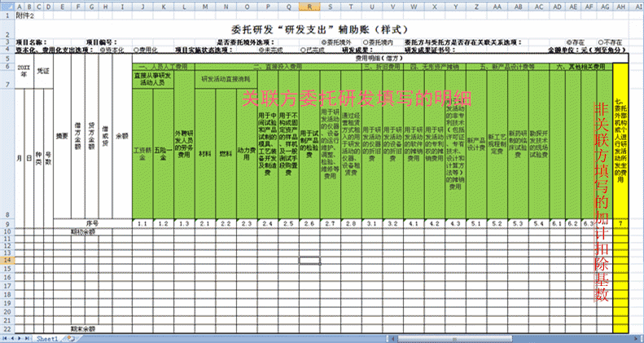This screenshot has width=644, height=343.
Task: Click the yellow column 7 cell
Action: click(x=622, y=223)
